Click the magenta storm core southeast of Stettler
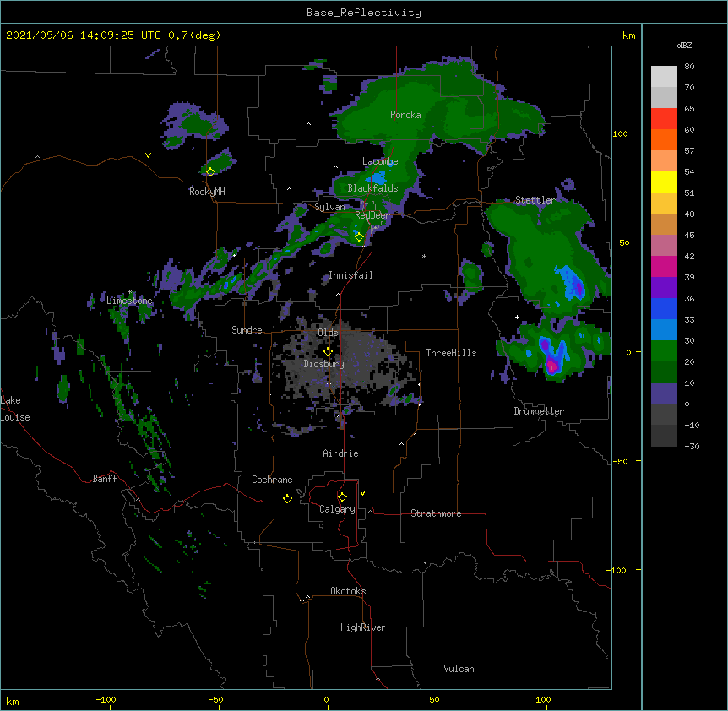The width and height of the screenshot is (728, 711). pos(551,366)
